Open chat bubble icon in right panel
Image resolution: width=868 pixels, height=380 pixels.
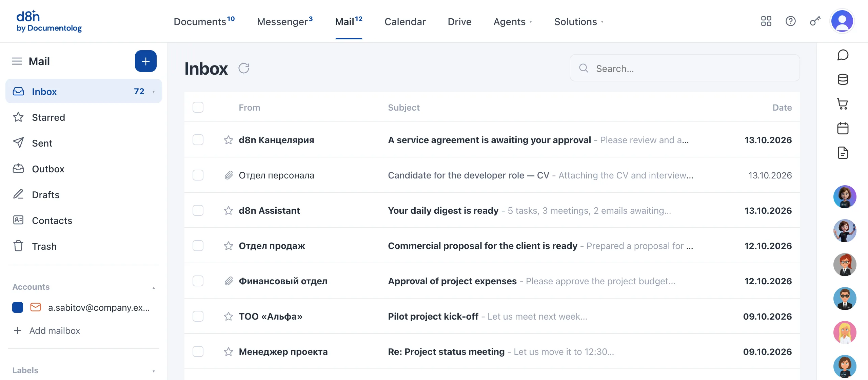(x=843, y=55)
